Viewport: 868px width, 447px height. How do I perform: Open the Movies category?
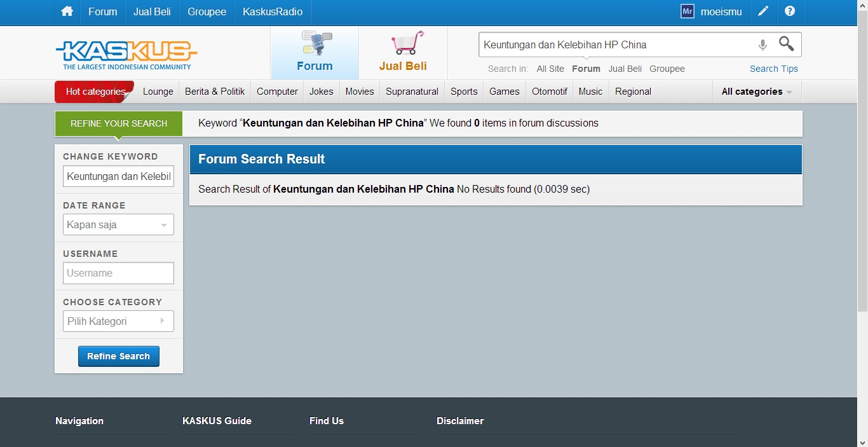[x=360, y=92]
